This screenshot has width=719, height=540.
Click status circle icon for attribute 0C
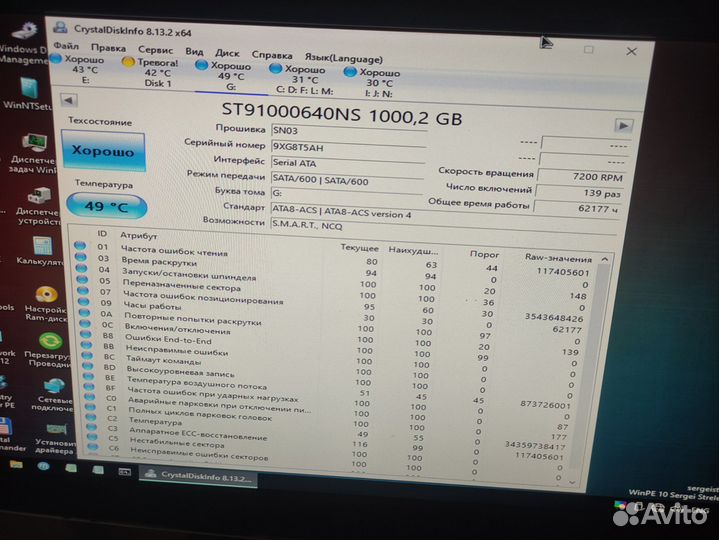(x=86, y=323)
